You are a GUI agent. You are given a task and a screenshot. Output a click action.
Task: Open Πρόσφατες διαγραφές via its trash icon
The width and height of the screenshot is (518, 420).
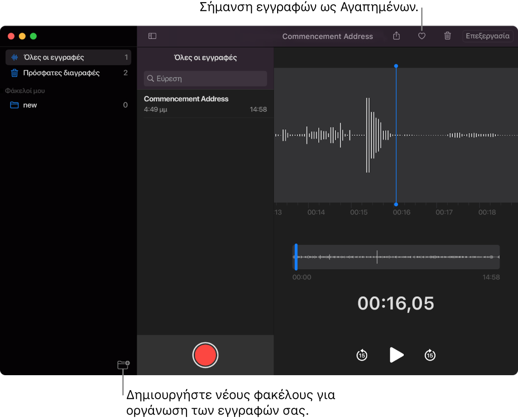coord(14,73)
